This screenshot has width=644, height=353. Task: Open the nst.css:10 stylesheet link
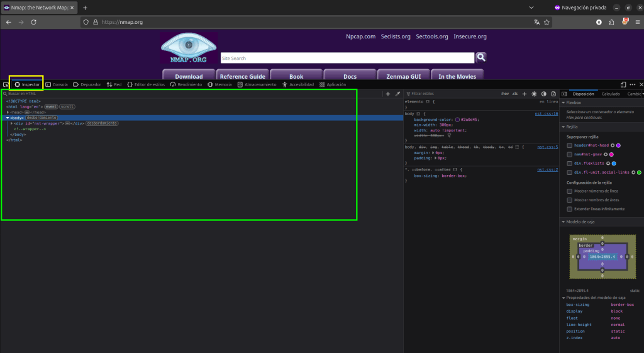[x=547, y=114]
